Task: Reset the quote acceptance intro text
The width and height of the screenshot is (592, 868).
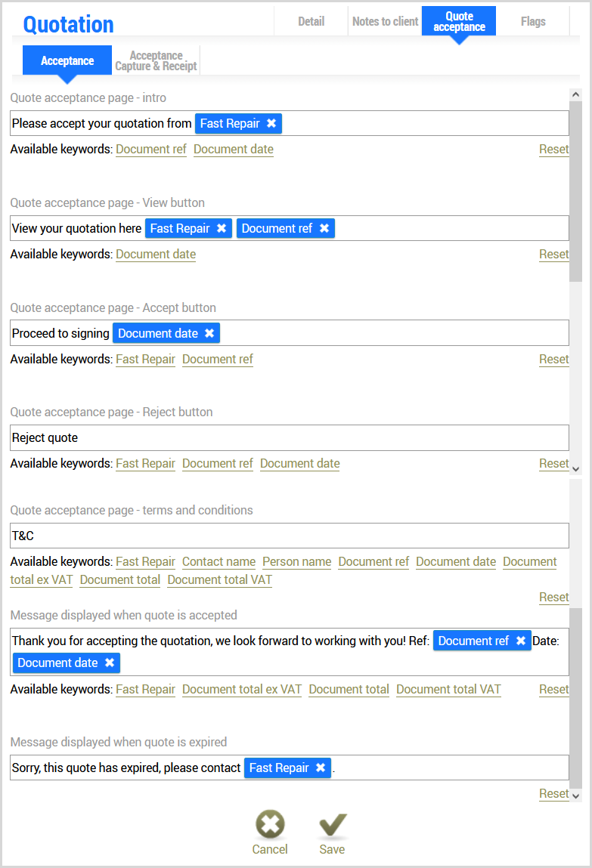Action: pyautogui.click(x=553, y=150)
